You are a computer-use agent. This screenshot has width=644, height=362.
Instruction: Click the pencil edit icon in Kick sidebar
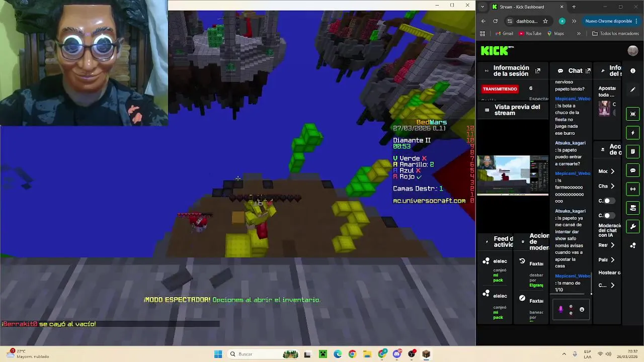click(x=633, y=89)
